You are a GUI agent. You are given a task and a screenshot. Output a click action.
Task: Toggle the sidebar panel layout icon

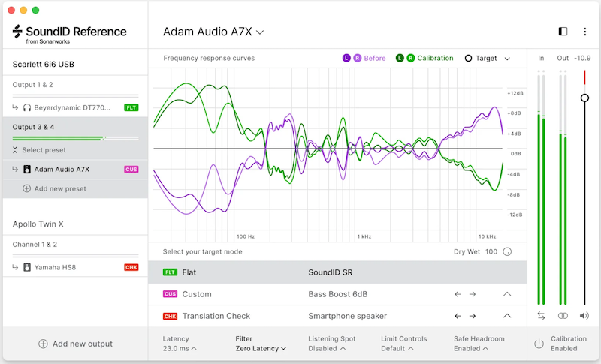[563, 32]
